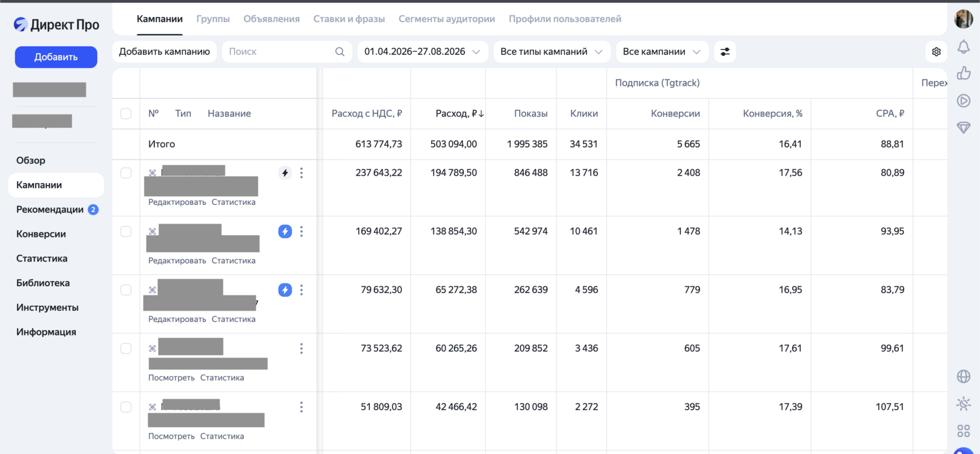Click campaign type icon in row with 51 809,03
This screenshot has width=980, height=454.
152,407
